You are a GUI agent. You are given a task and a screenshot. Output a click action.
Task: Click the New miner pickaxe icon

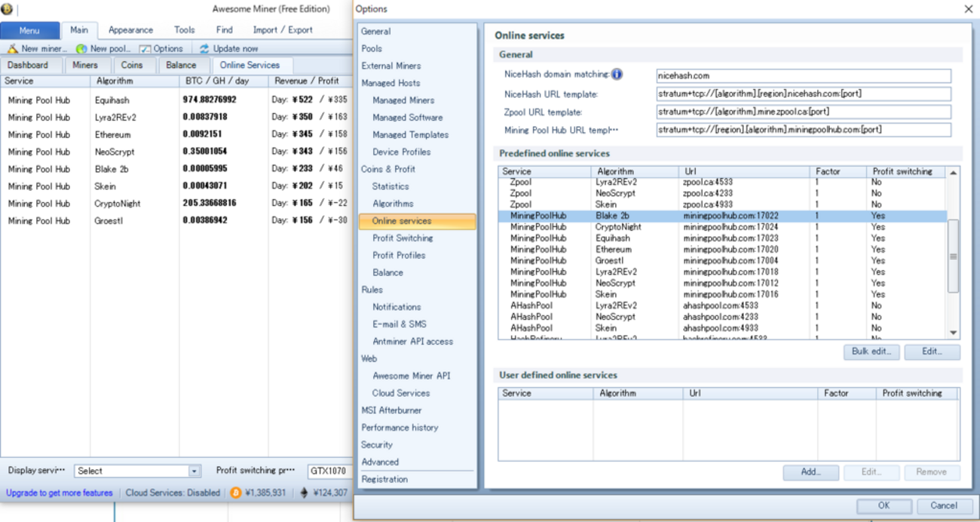click(x=12, y=48)
